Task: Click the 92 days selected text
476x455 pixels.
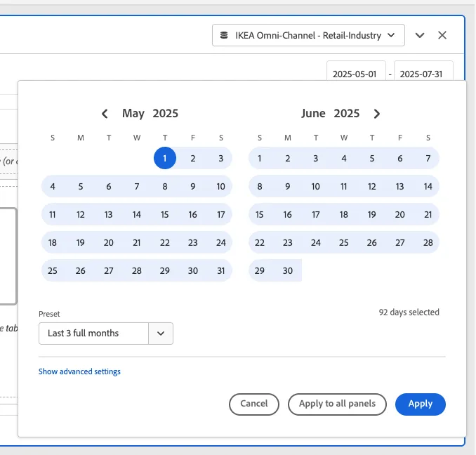Action: (x=409, y=312)
